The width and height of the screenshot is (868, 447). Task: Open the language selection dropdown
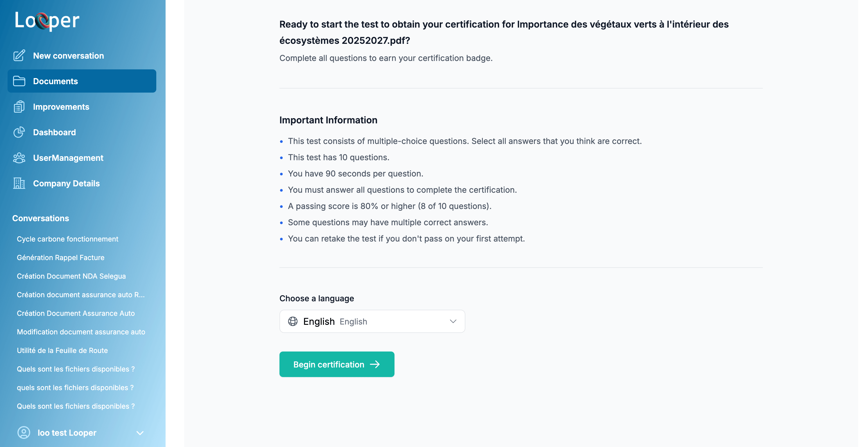pos(372,321)
